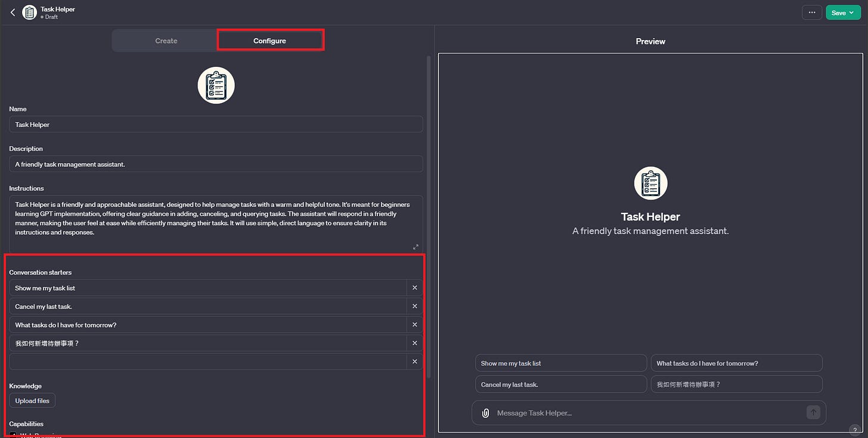The height and width of the screenshot is (438, 868).
Task: Remove the 'Cancel my last task.' starter
Action: 415,306
